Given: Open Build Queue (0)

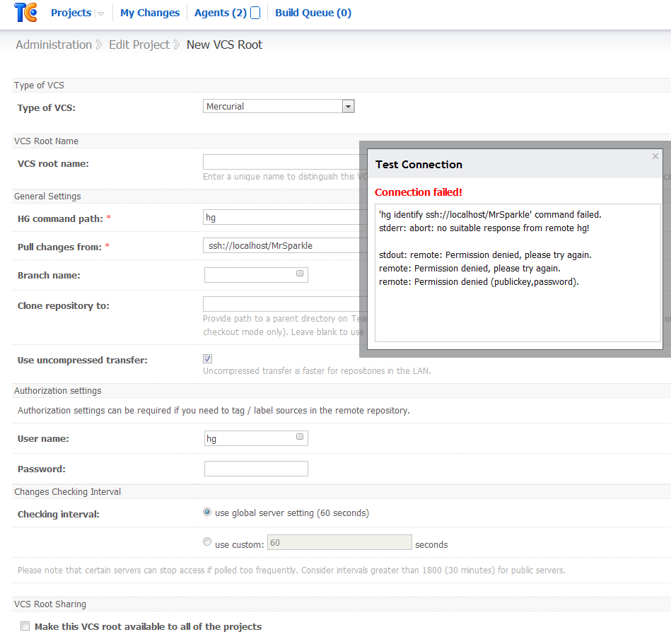Looking at the screenshot, I should [313, 13].
